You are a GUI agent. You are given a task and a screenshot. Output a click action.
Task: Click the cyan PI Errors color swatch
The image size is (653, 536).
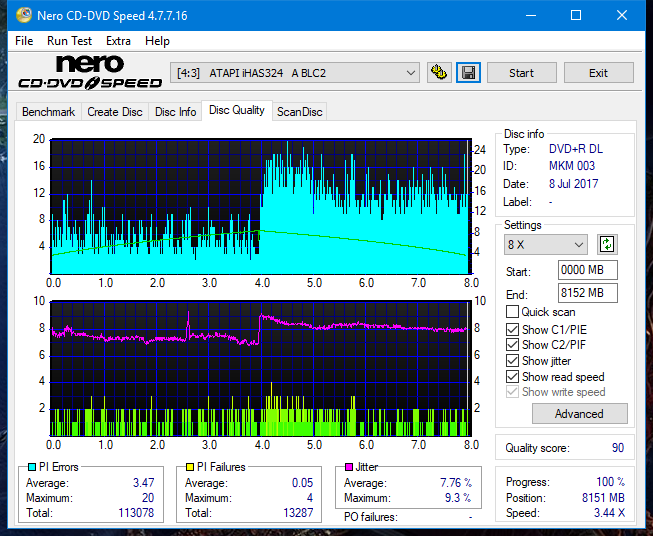(32, 467)
